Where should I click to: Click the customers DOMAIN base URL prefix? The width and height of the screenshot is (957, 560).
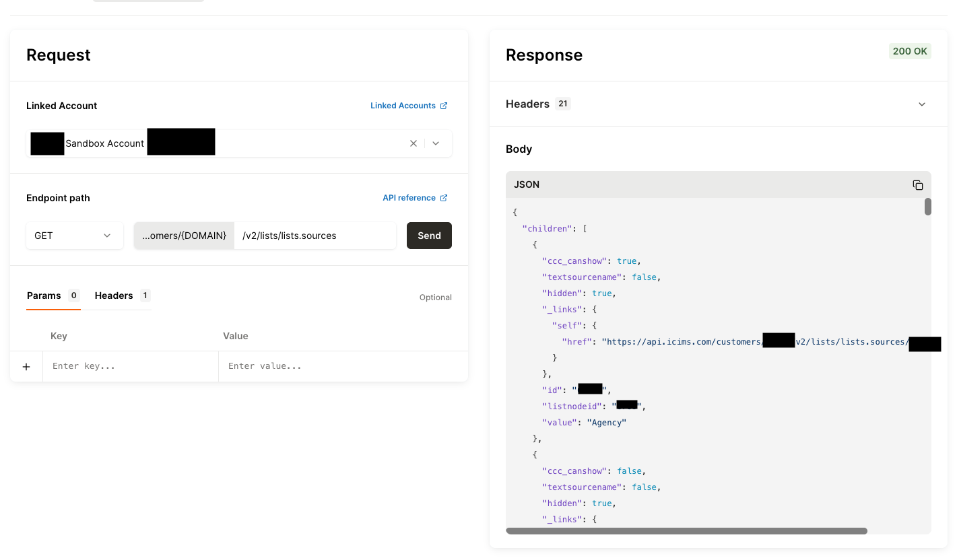point(184,236)
